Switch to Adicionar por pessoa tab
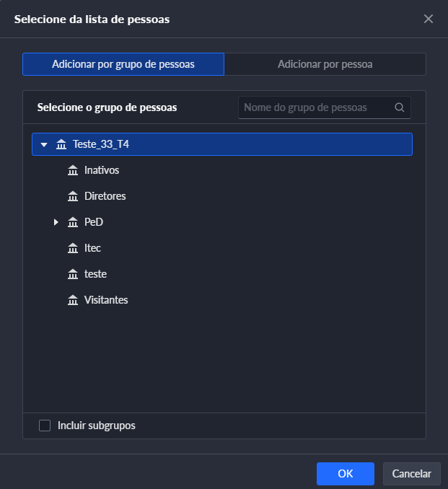The image size is (448, 489). [325, 64]
